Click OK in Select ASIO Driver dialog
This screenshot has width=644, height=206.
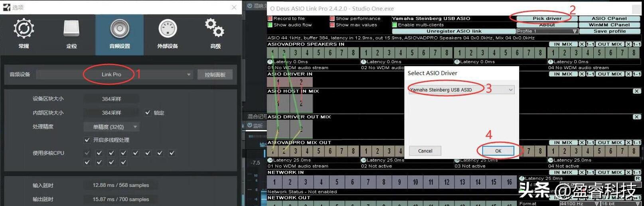498,151
